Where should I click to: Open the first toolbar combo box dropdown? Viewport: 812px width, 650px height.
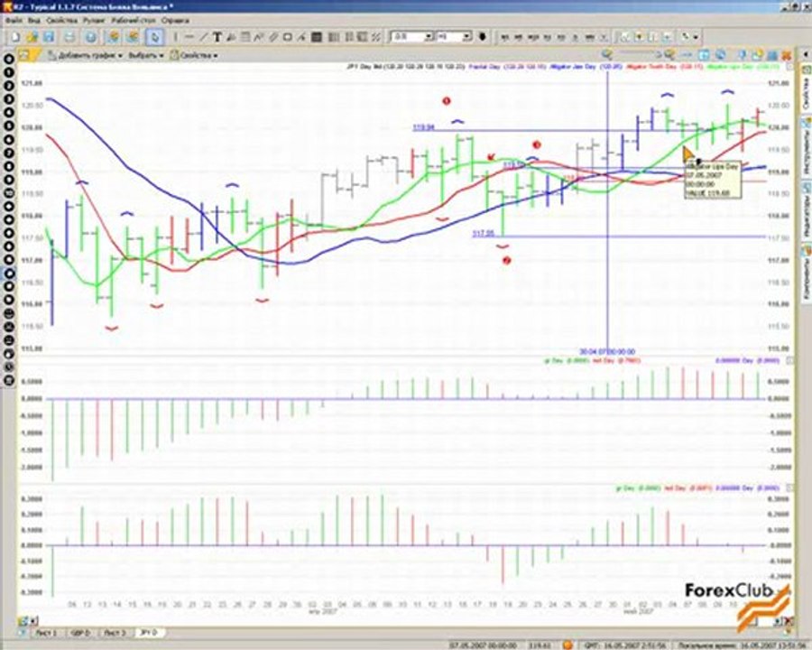click(429, 37)
